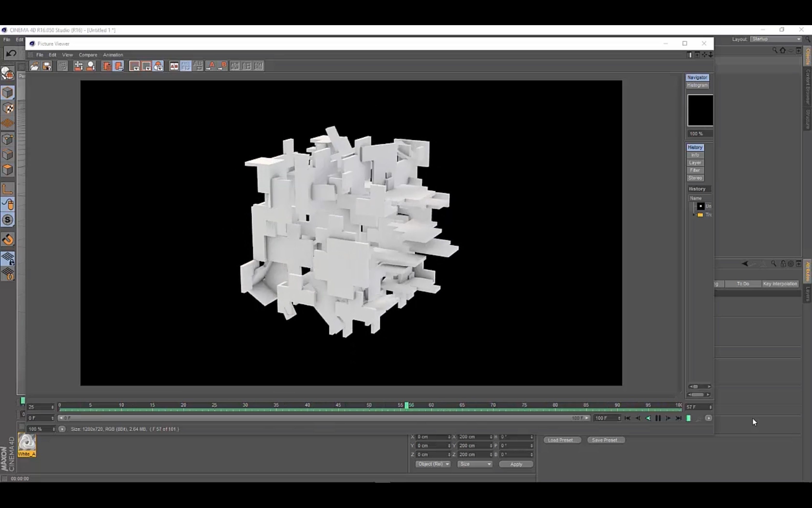Jump to the last frame
The height and width of the screenshot is (508, 812).
[x=678, y=418]
